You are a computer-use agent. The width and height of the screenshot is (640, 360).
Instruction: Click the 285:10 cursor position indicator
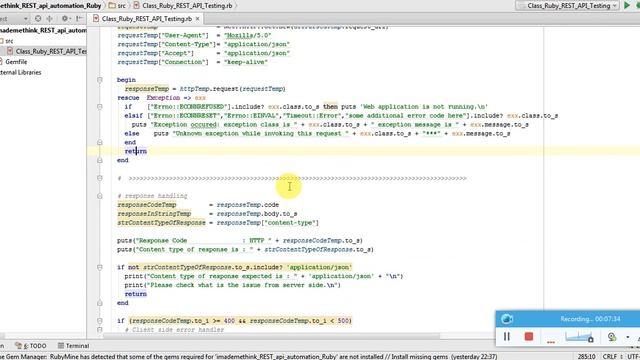click(x=586, y=356)
